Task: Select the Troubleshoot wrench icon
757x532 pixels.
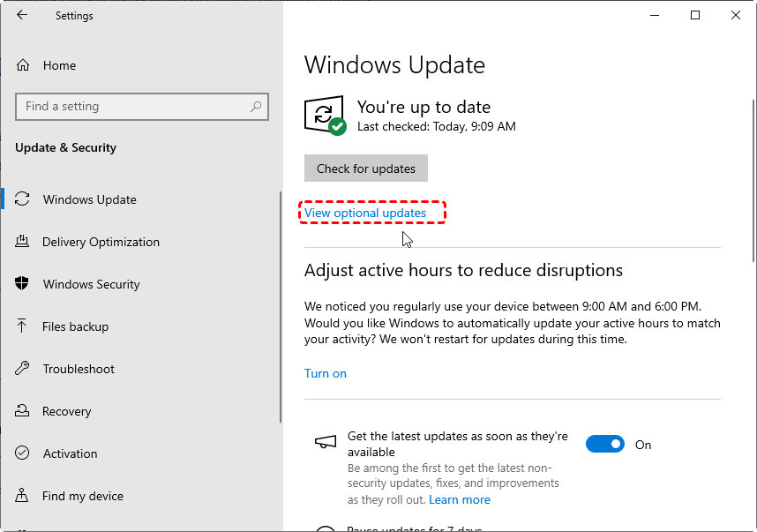Action: point(23,369)
